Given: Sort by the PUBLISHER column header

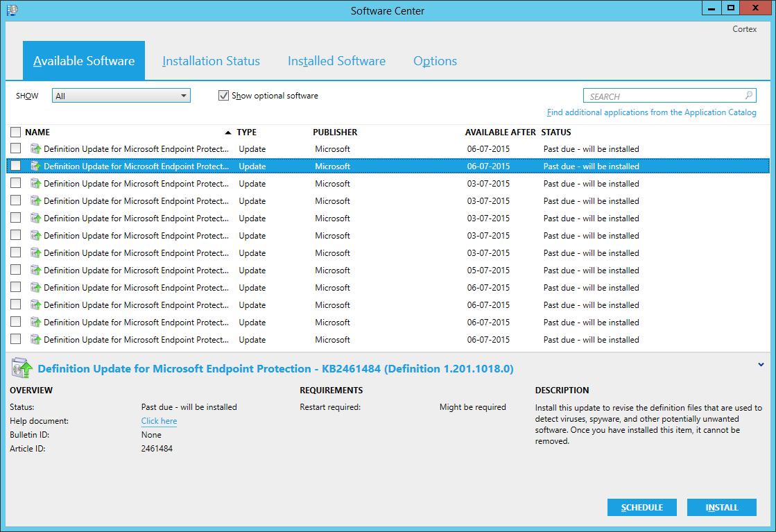Looking at the screenshot, I should pyautogui.click(x=335, y=132).
